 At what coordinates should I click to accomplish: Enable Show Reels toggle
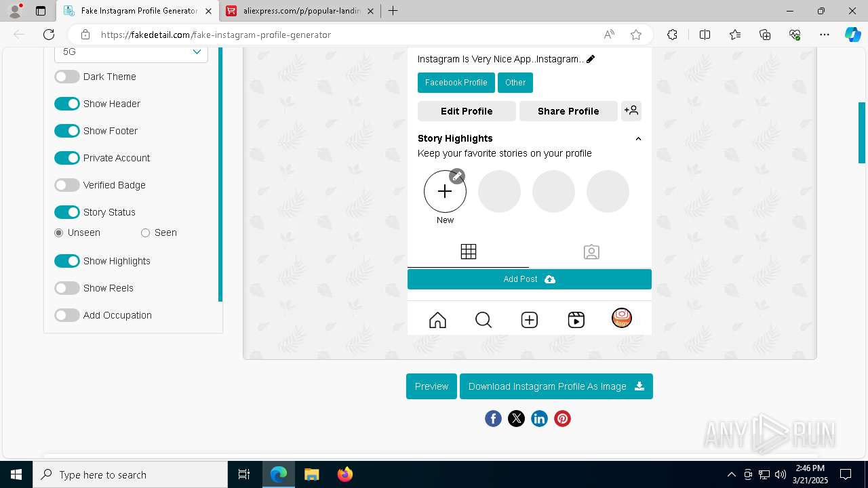67,288
